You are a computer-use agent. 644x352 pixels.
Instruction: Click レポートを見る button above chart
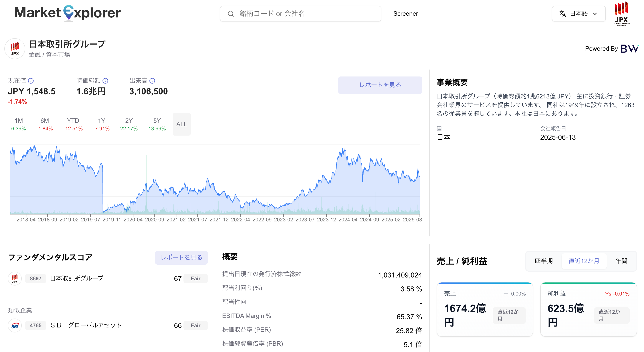tap(380, 85)
